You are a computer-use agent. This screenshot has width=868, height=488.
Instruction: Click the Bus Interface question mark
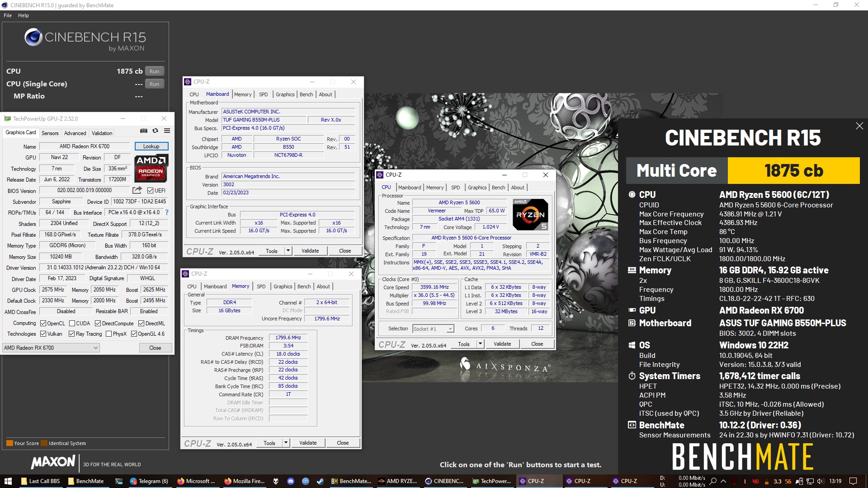point(167,212)
